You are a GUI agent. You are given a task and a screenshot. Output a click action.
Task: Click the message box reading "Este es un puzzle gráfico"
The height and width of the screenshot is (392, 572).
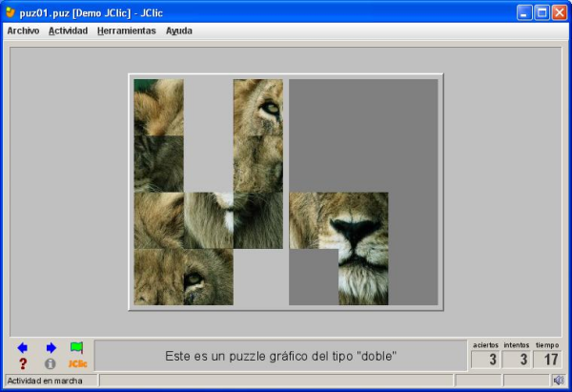click(x=280, y=356)
